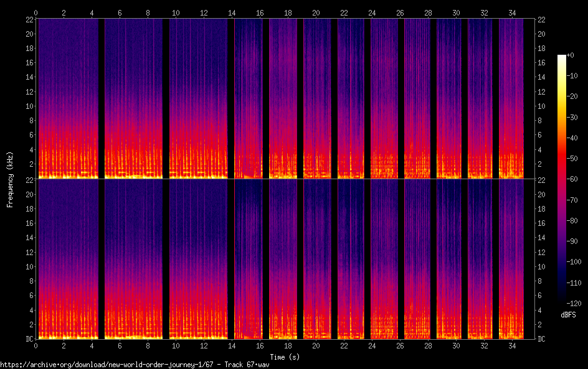Click the 34 second tick on bottom time axis

(512, 345)
